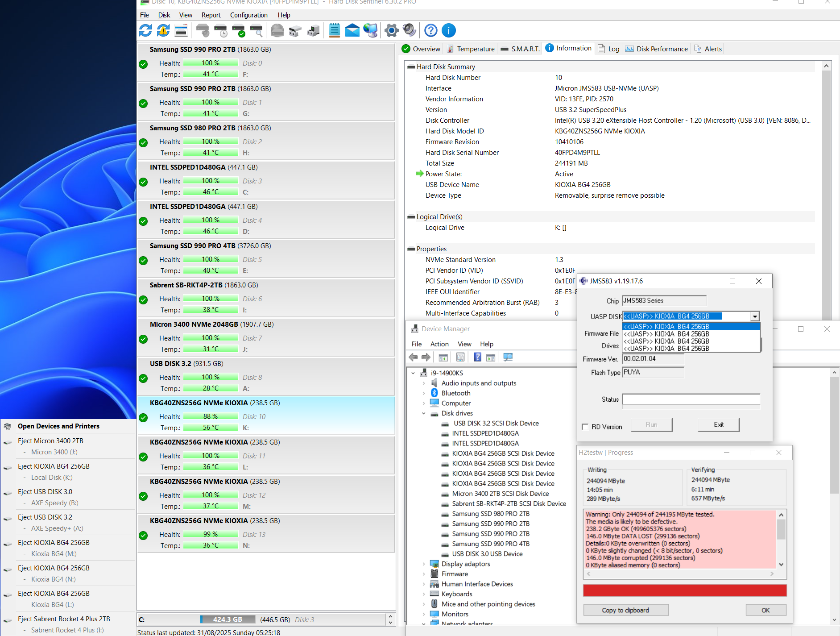840x636 pixels.
Task: Switch to the Alerts tab
Action: 708,49
